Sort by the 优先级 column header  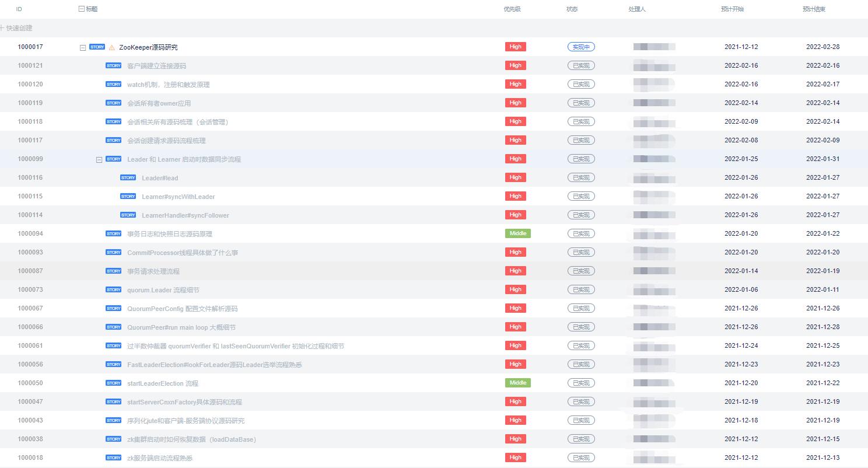click(512, 9)
